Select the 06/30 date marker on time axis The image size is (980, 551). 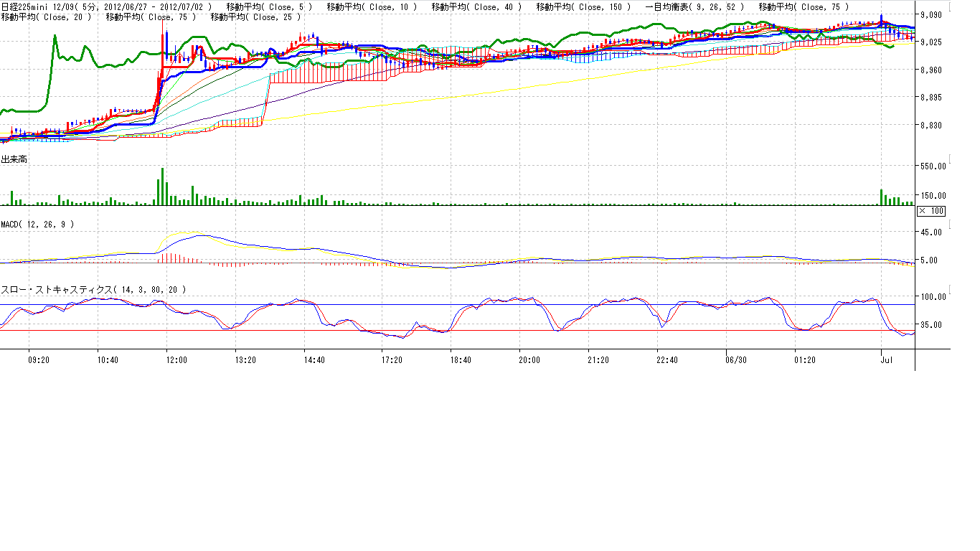coord(735,359)
